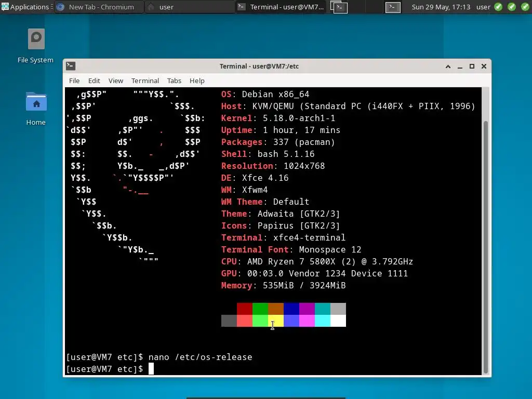Open the Help menu in Terminal
Image resolution: width=532 pixels, height=399 pixels.
pyautogui.click(x=197, y=81)
